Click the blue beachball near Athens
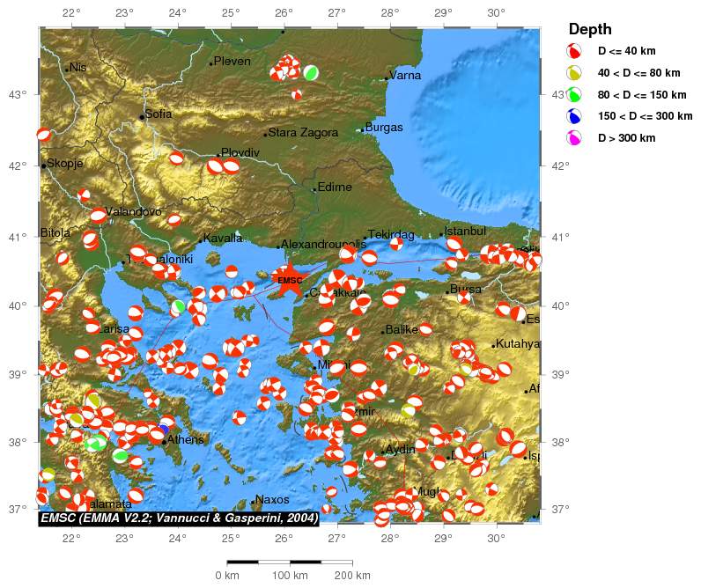 pyautogui.click(x=163, y=430)
